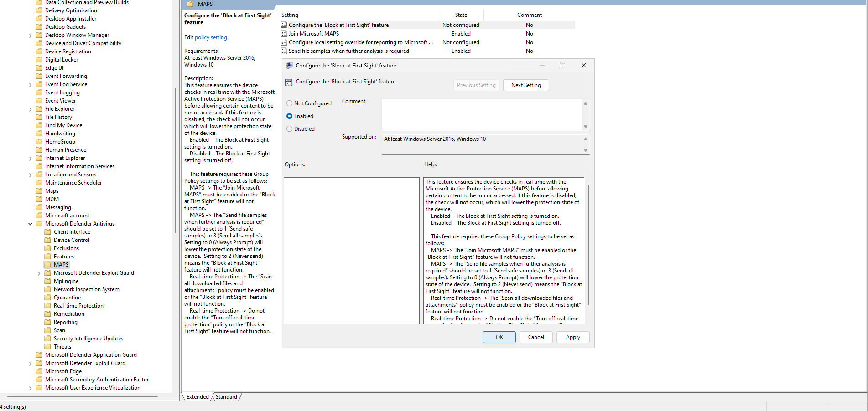868x411 pixels.
Task: Select the Enabled radio button
Action: pos(289,116)
